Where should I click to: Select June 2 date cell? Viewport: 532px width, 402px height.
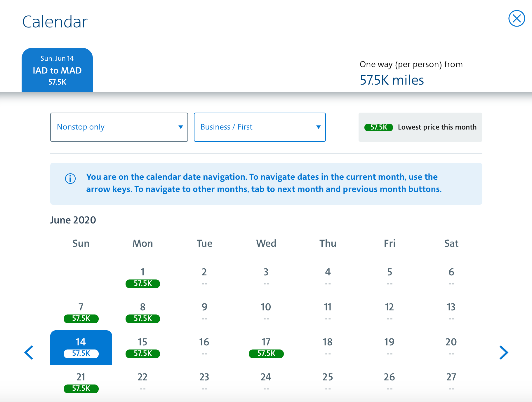[x=204, y=277]
